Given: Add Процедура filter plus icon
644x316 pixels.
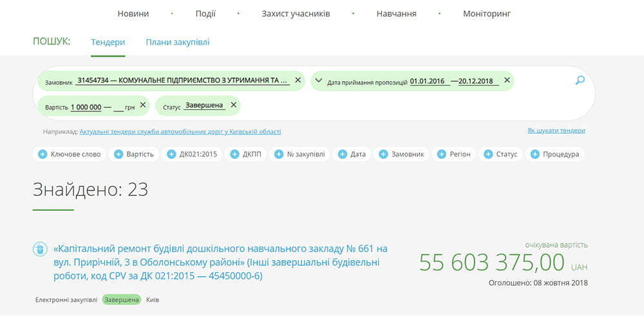Looking at the screenshot, I should pos(535,154).
